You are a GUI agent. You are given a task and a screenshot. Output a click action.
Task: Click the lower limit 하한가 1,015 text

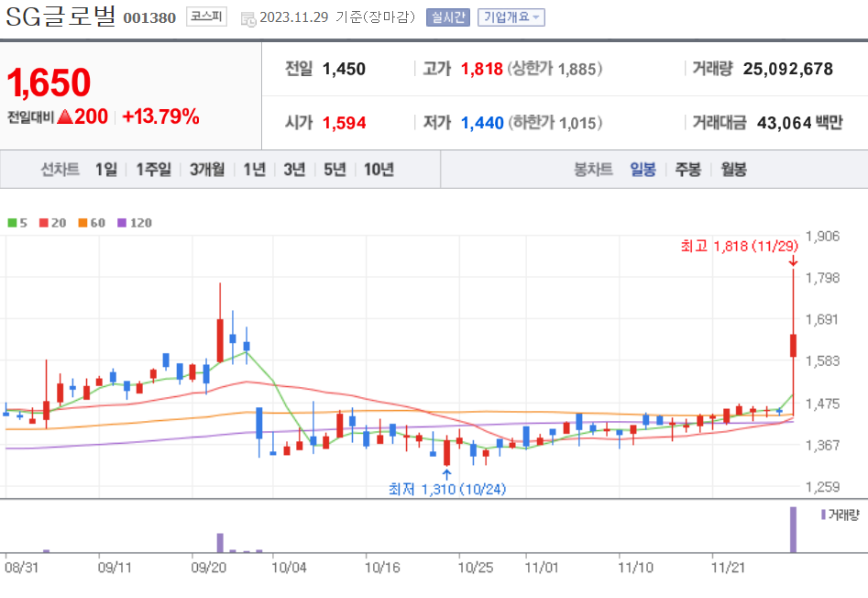(555, 123)
